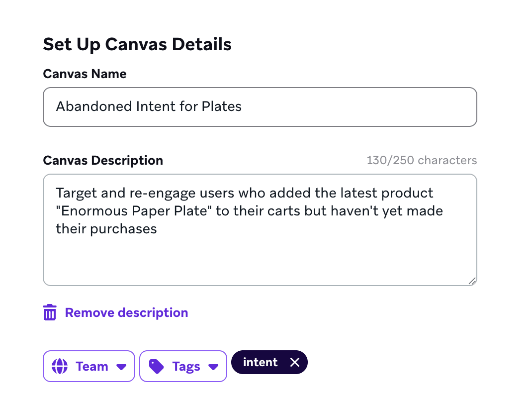Viewport: 532px width, 405px height.
Task: Focus the Canvas Name input field
Action: (x=260, y=107)
